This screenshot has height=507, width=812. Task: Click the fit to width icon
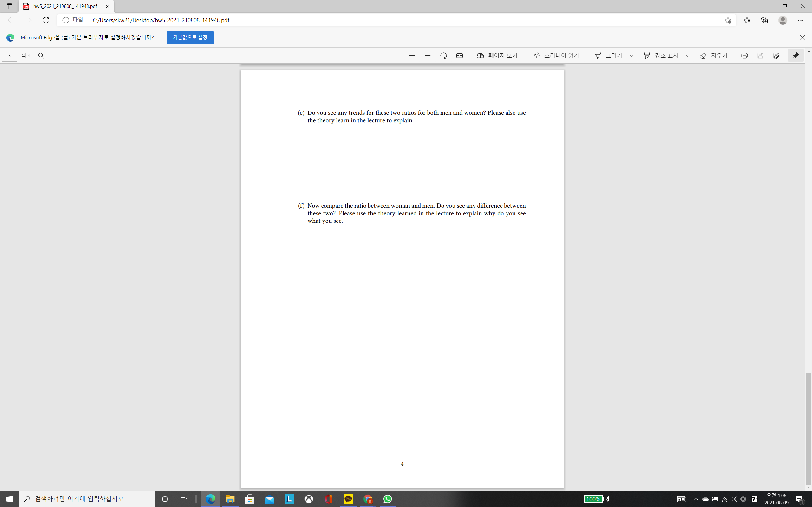(459, 56)
